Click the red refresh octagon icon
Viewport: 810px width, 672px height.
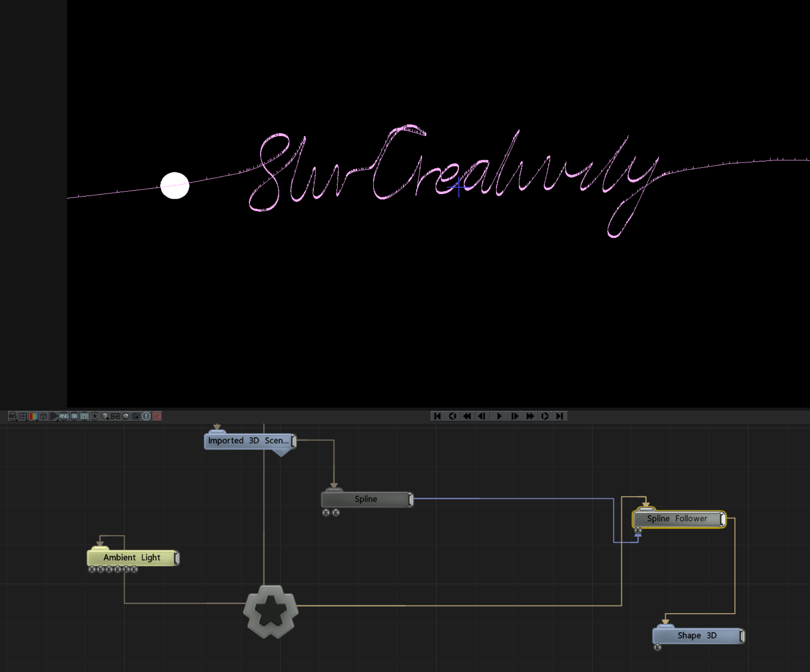coord(157,416)
